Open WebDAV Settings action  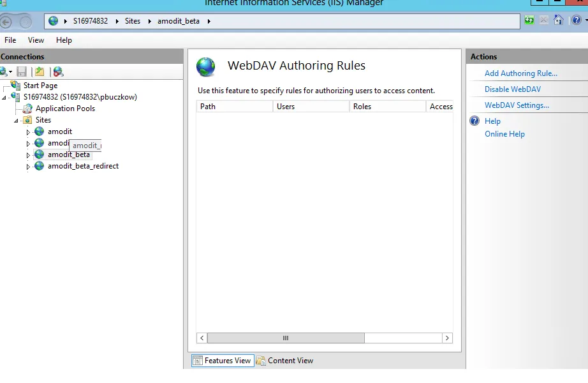[517, 105]
